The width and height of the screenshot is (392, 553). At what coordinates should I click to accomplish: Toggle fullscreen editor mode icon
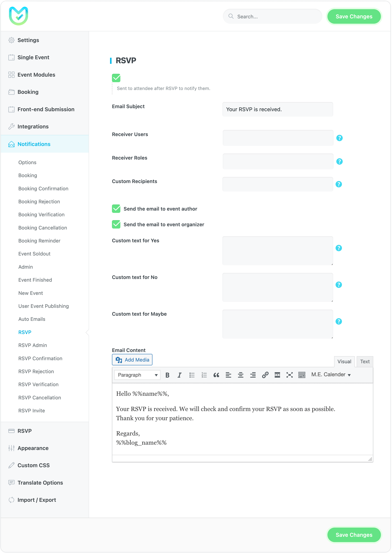point(289,375)
